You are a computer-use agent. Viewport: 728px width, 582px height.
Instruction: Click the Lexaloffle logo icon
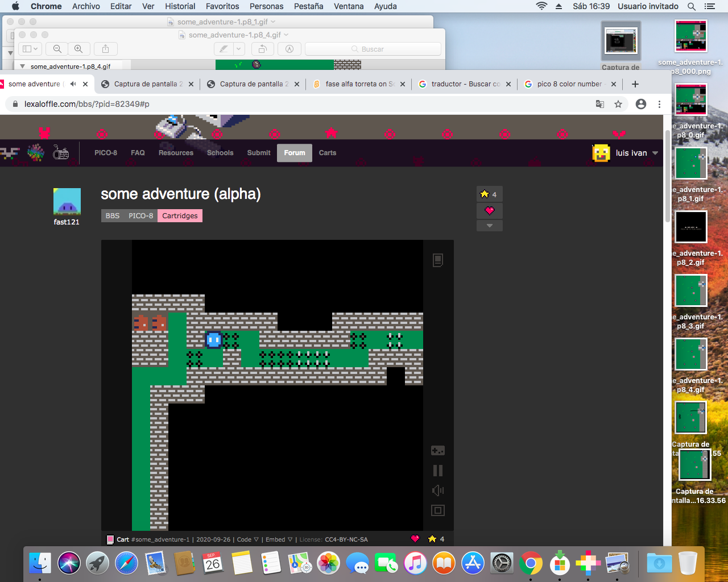10,153
